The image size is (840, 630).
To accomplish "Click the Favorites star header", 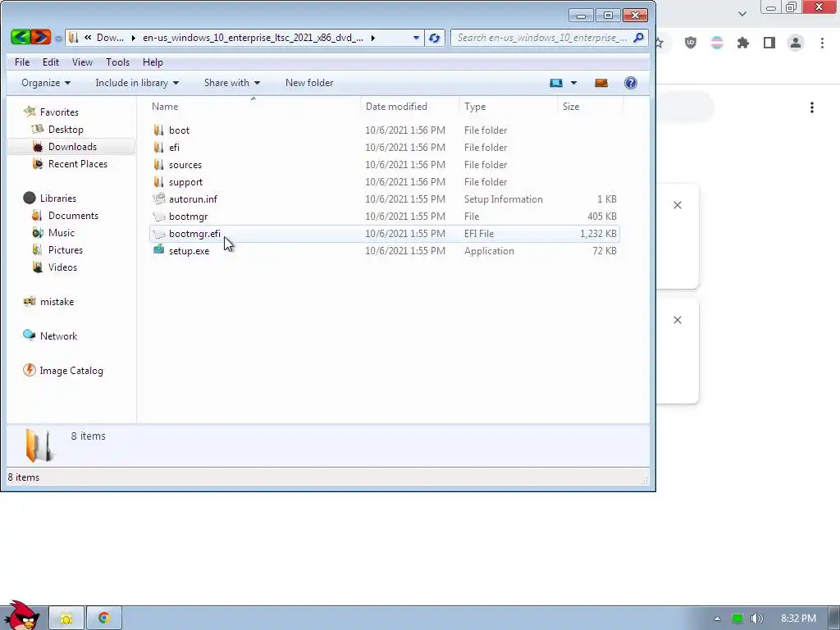I will 52,112.
